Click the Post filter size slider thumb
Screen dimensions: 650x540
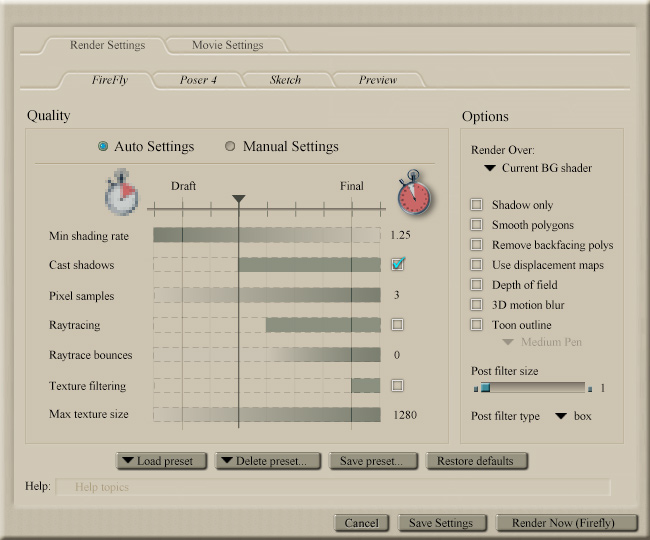[x=485, y=387]
